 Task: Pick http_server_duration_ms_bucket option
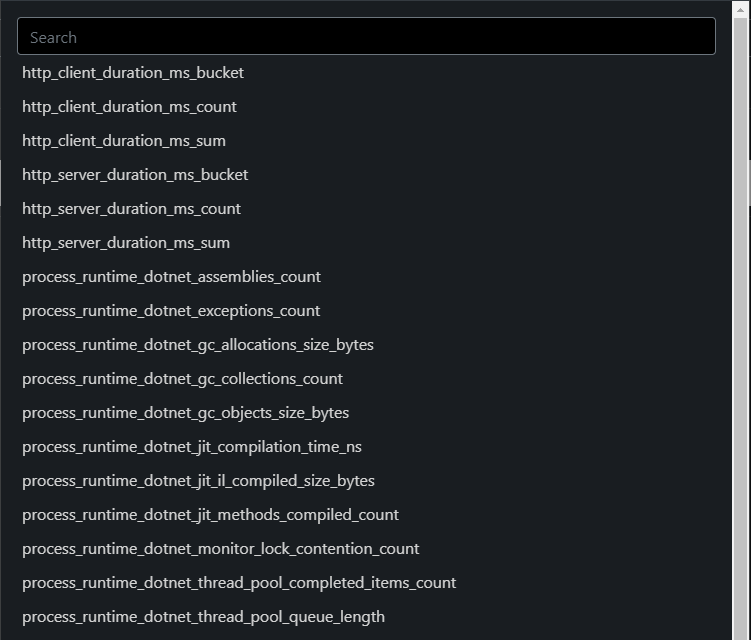click(x=135, y=175)
